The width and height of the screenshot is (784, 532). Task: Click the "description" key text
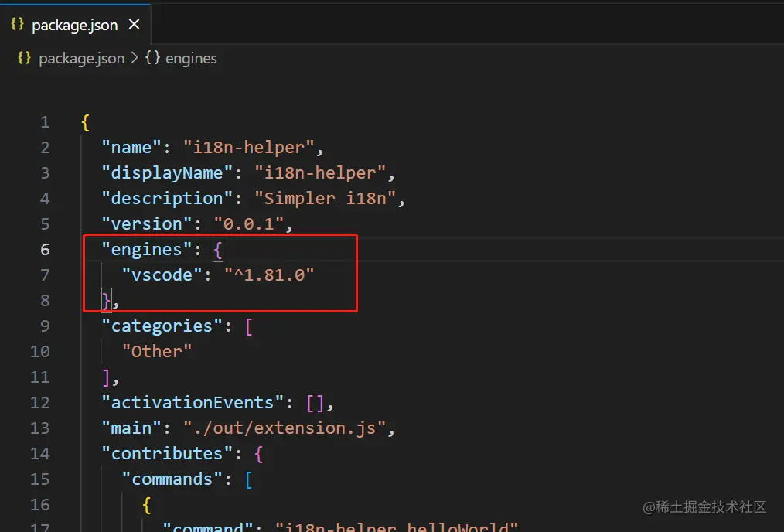167,199
